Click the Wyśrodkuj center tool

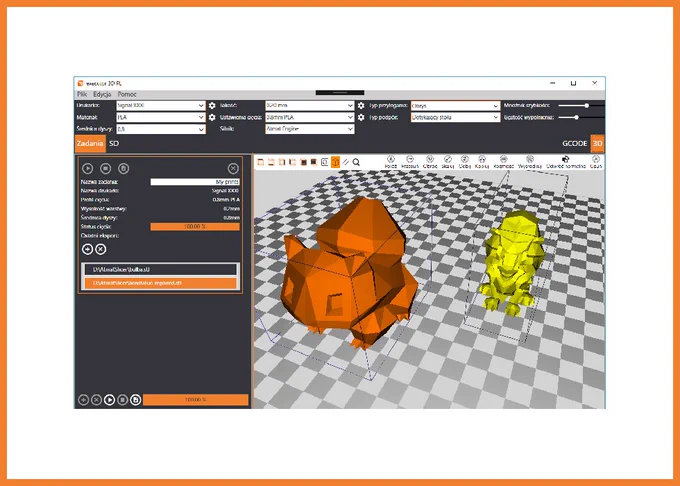tap(530, 162)
